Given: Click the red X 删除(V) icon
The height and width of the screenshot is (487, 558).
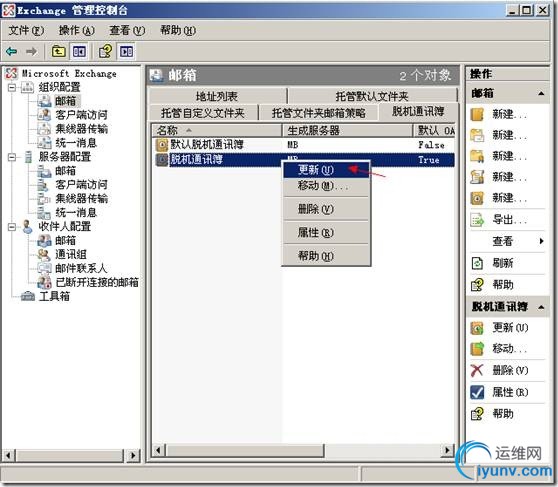Looking at the screenshot, I should 477,370.
